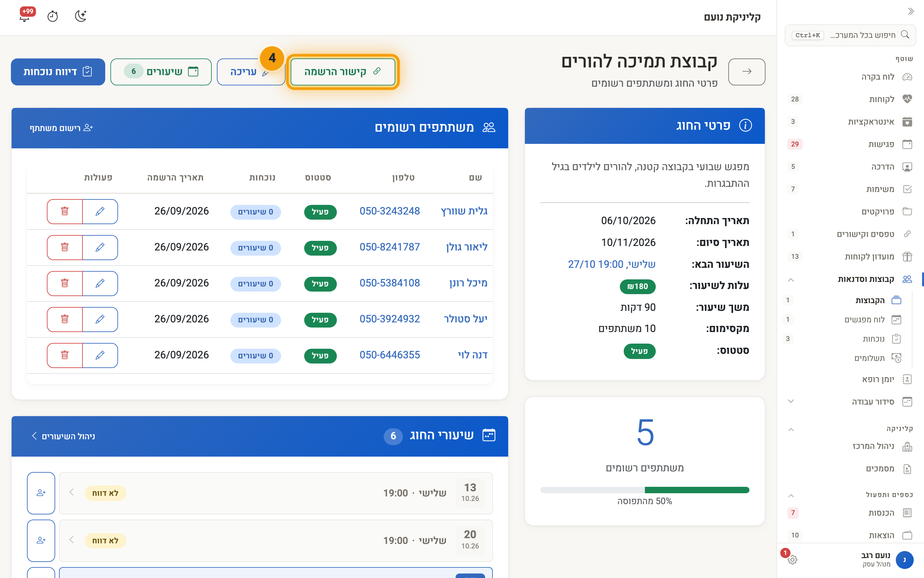Delete participant ליאור גולן with trash icon
This screenshot has width=924, height=578.
tap(64, 247)
